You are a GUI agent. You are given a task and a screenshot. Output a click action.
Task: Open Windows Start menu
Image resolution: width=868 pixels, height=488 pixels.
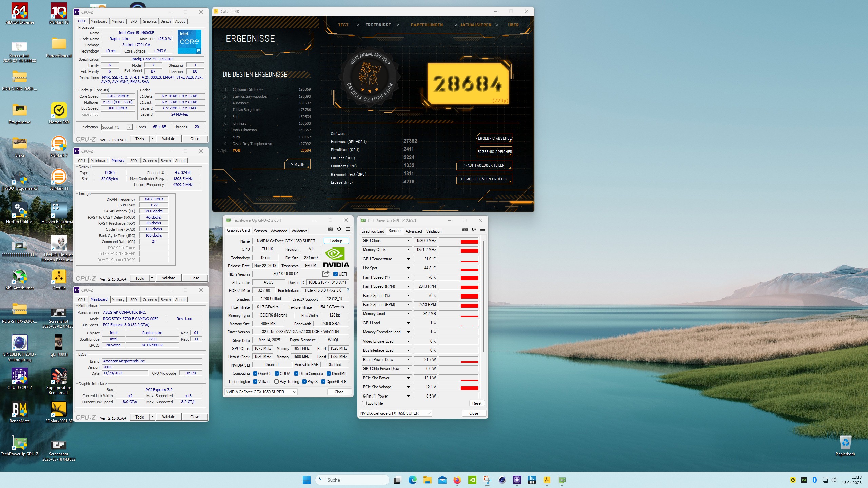[307, 480]
